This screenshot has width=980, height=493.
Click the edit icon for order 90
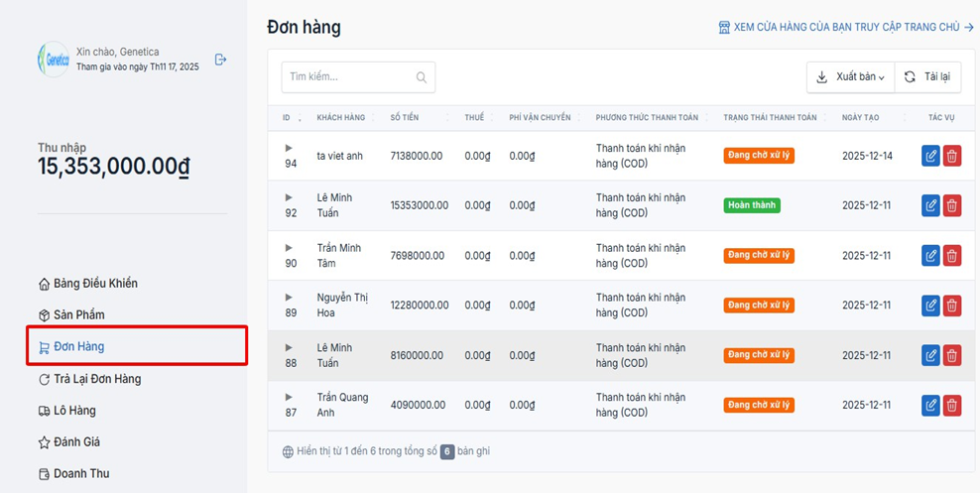click(x=930, y=256)
